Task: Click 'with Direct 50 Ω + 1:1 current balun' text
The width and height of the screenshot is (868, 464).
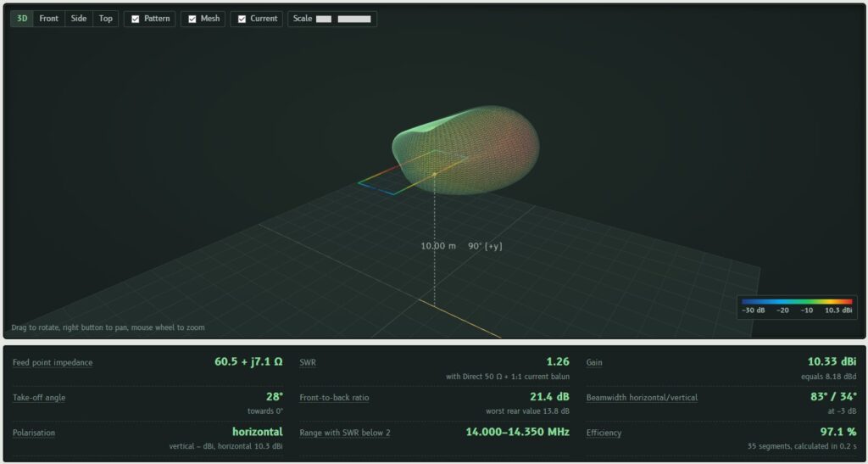Action: tap(508, 377)
